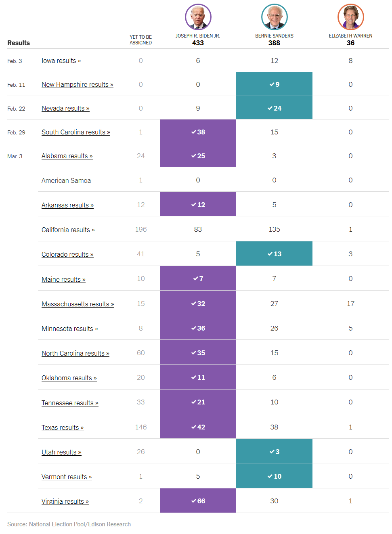Click Bernie Sanders' portrait photo

pos(274,17)
